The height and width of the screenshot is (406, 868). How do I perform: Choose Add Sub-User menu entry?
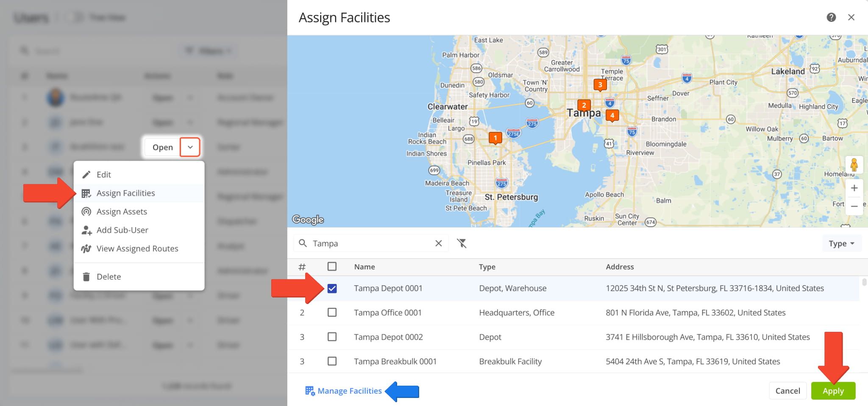pyautogui.click(x=139, y=230)
